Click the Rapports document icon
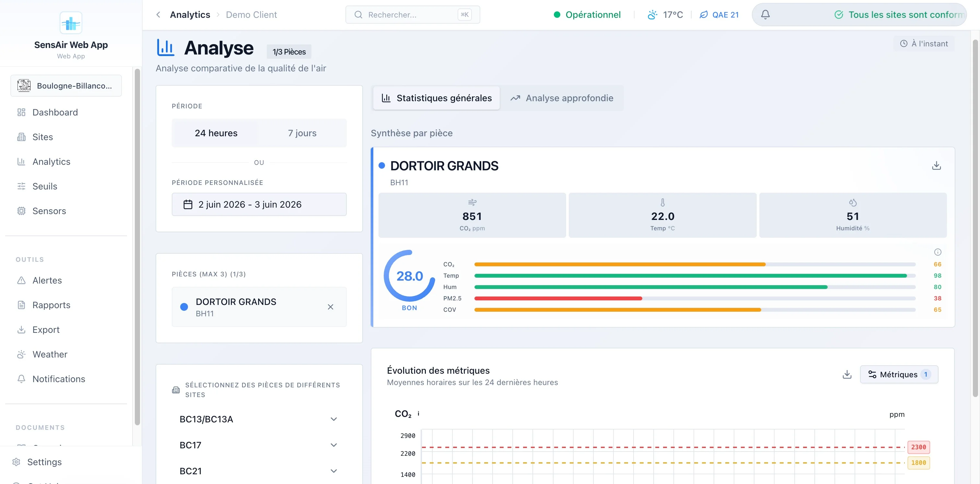 [21, 305]
